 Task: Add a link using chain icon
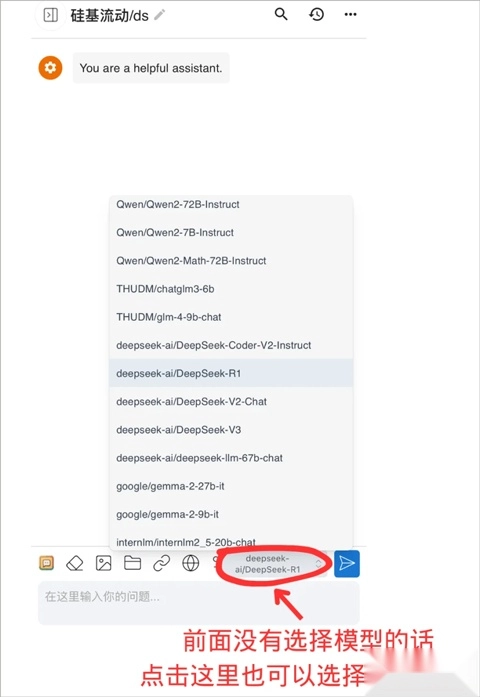point(162,563)
